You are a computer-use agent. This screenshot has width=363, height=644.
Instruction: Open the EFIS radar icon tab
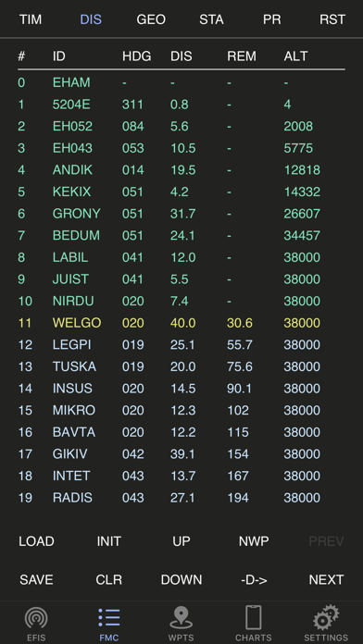click(x=36, y=618)
